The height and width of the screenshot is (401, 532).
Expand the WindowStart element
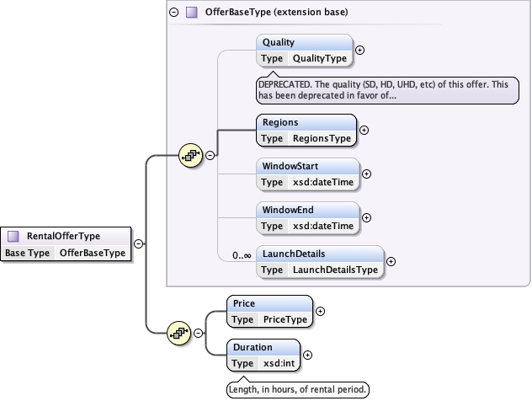366,174
